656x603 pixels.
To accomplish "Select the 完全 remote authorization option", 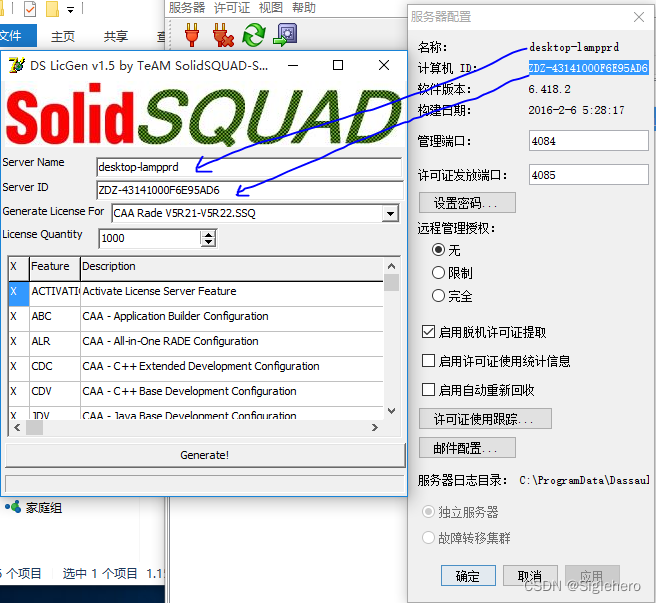I will 438,296.
